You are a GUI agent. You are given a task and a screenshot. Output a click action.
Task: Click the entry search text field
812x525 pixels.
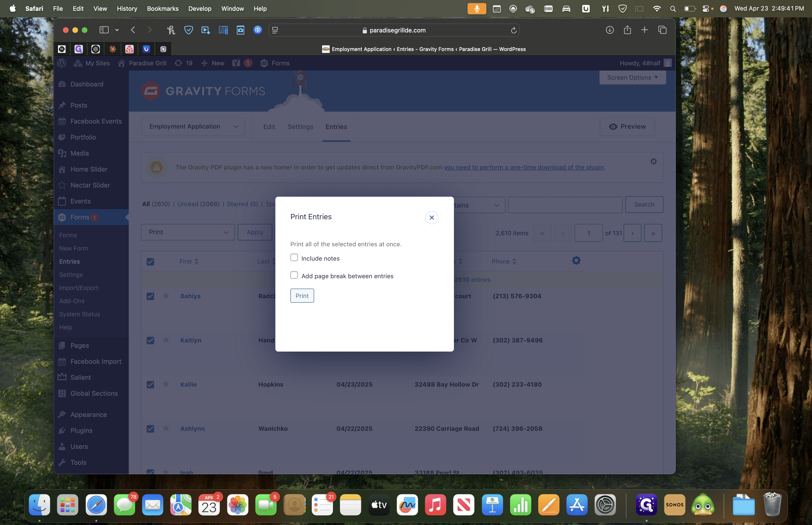tap(565, 205)
